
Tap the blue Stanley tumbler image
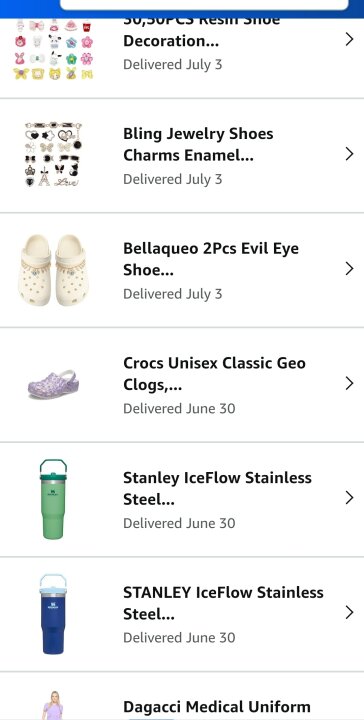(53, 614)
